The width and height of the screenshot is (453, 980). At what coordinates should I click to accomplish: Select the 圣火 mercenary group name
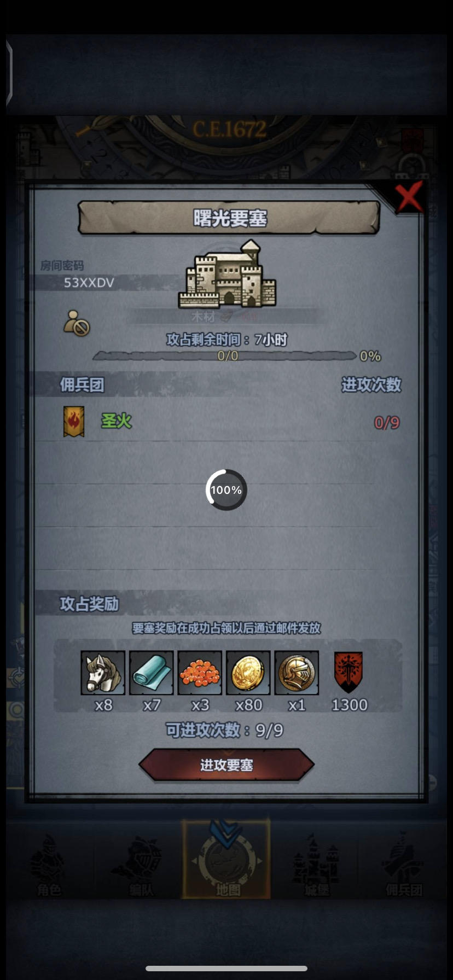coord(116,421)
